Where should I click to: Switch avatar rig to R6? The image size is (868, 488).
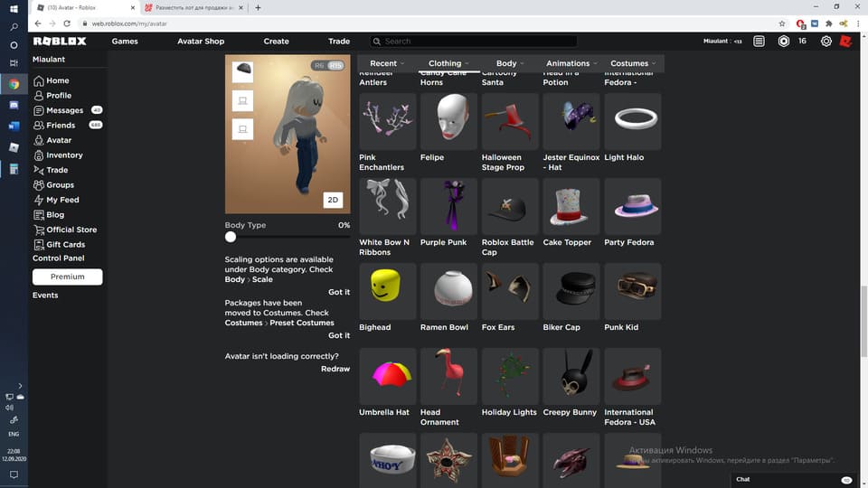point(318,66)
